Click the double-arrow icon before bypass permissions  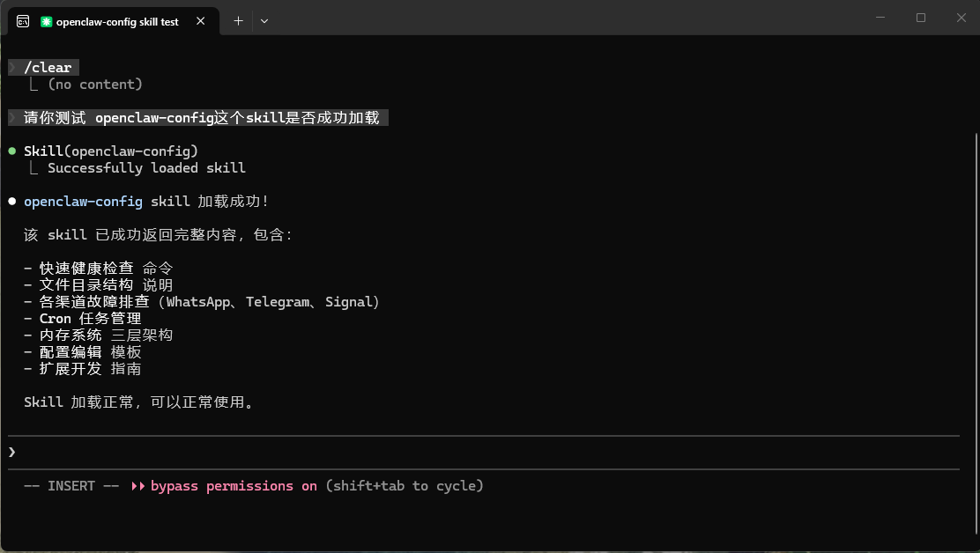138,485
